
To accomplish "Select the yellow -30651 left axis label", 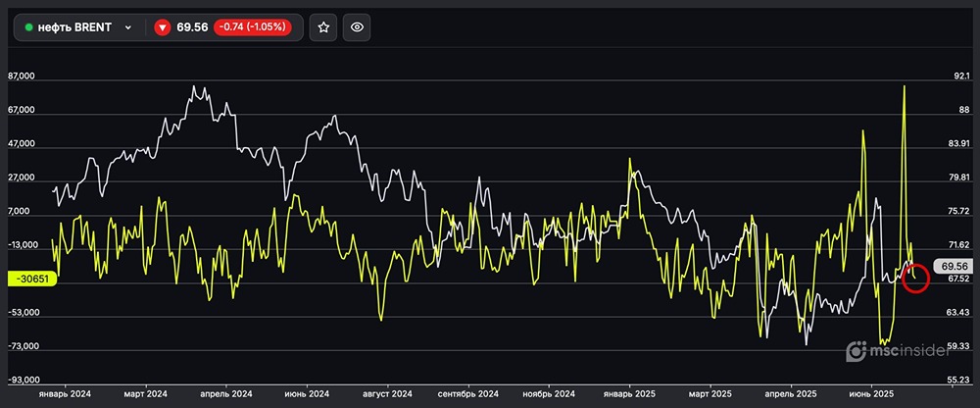I will pyautogui.click(x=33, y=280).
